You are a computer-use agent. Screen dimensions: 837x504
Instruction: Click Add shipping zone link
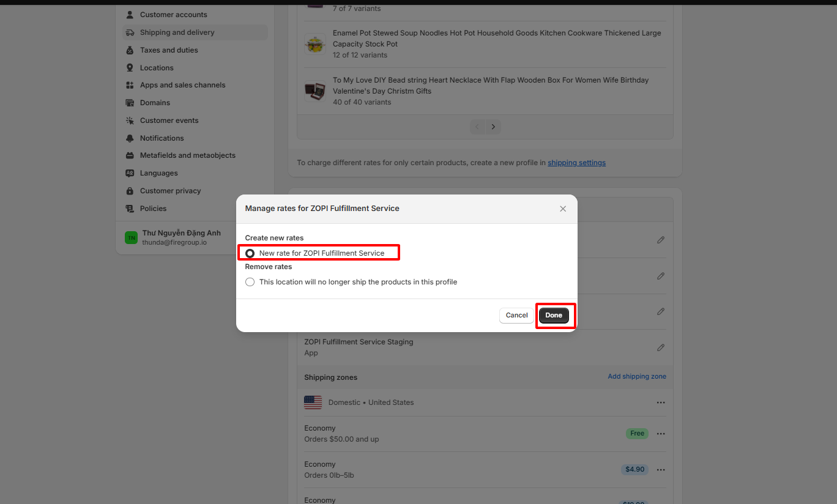pyautogui.click(x=637, y=377)
